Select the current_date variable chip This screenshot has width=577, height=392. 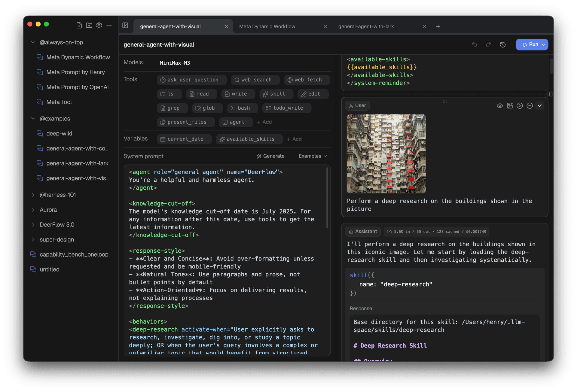coord(184,139)
